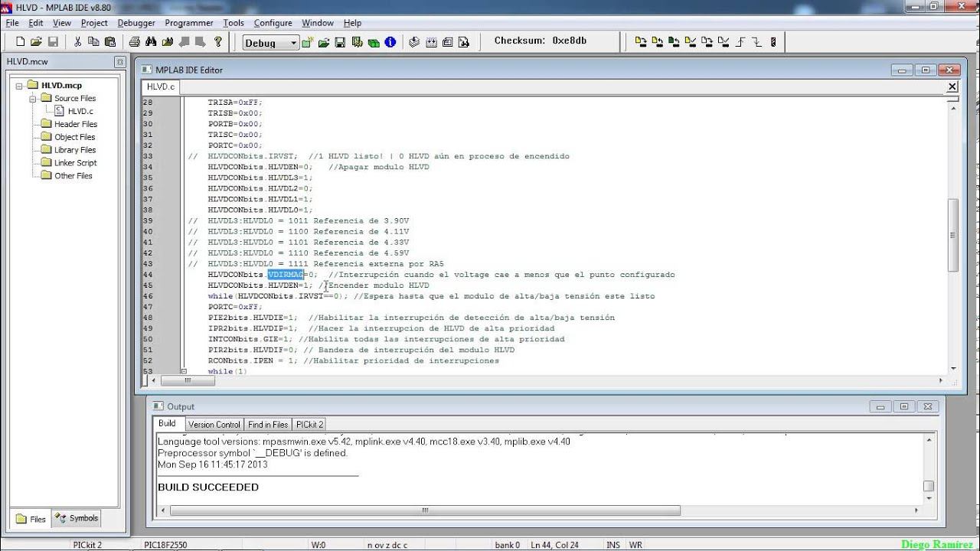This screenshot has height=551, width=980.
Task: Open the Programmer menu
Action: (189, 23)
